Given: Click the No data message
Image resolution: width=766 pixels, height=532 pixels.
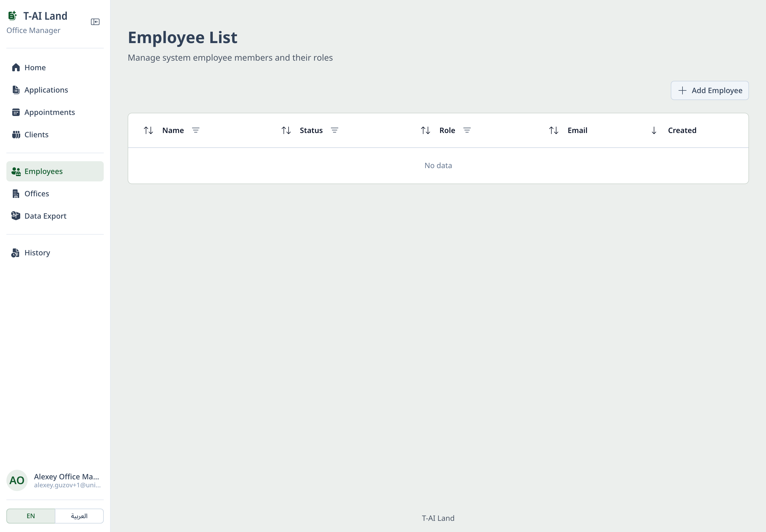Looking at the screenshot, I should [438, 166].
